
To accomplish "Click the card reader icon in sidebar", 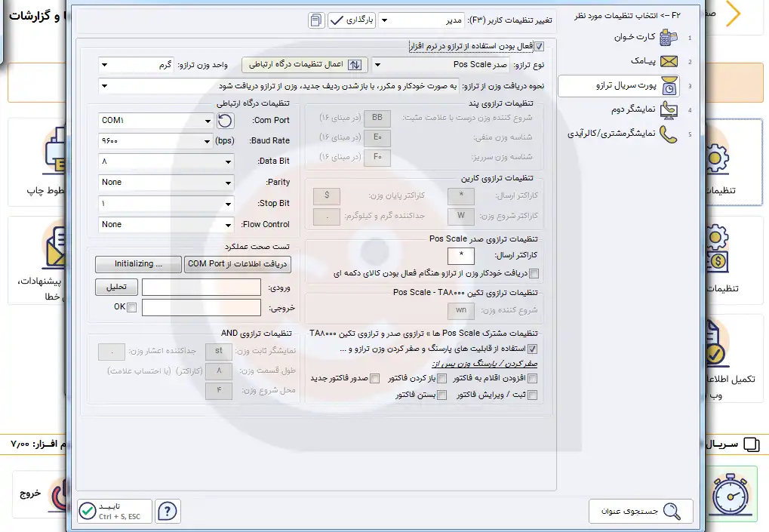I will (668, 38).
